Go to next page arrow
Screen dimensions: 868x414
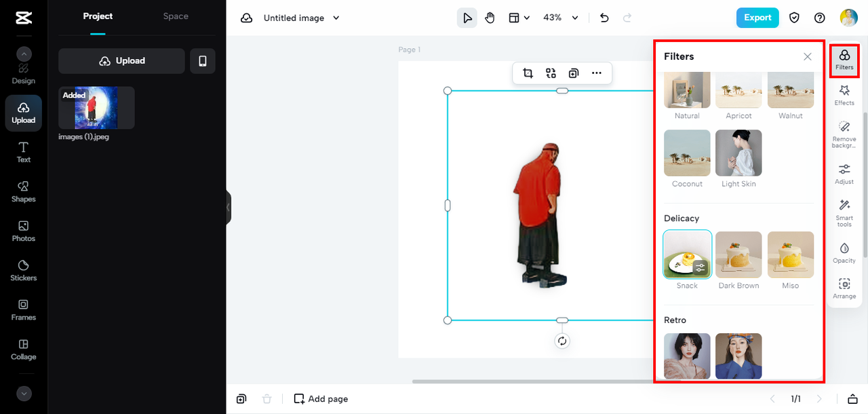tap(819, 398)
